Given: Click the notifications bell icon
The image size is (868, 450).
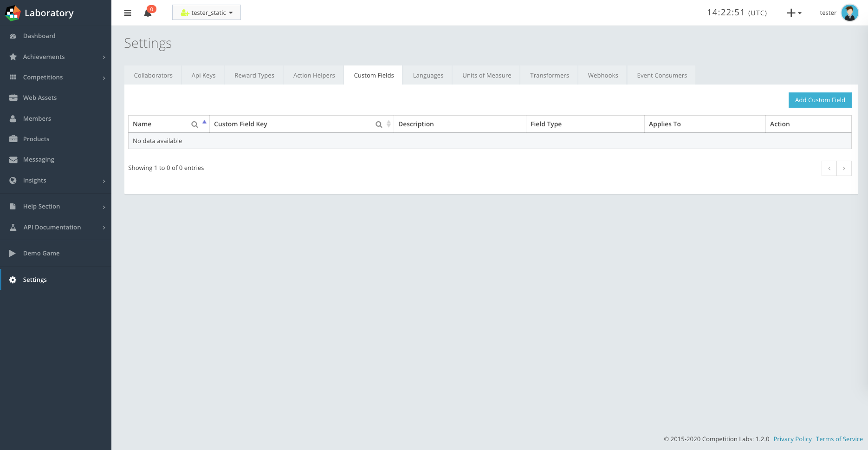Looking at the screenshot, I should (x=148, y=13).
